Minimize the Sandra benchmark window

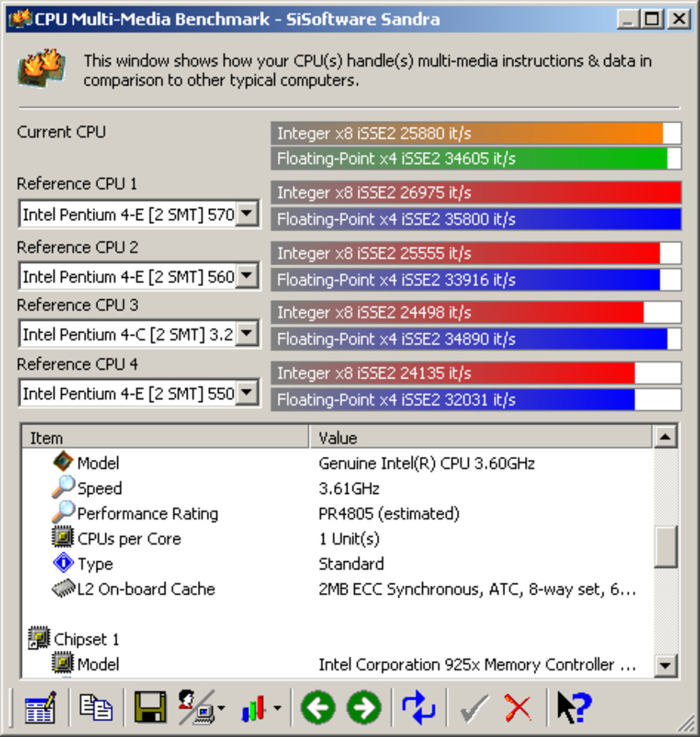tap(628, 20)
